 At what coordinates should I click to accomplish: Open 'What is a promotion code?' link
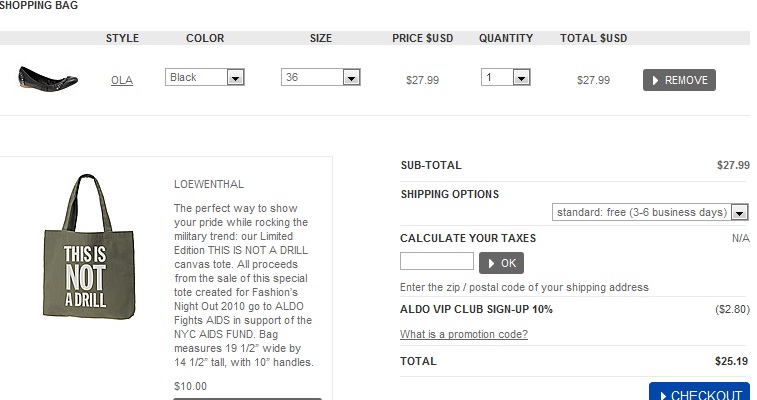464,334
